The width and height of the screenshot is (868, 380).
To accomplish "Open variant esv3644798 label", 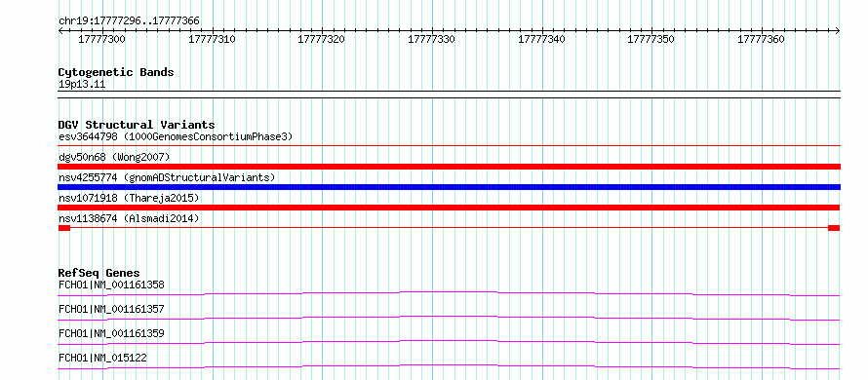I will tap(176, 136).
